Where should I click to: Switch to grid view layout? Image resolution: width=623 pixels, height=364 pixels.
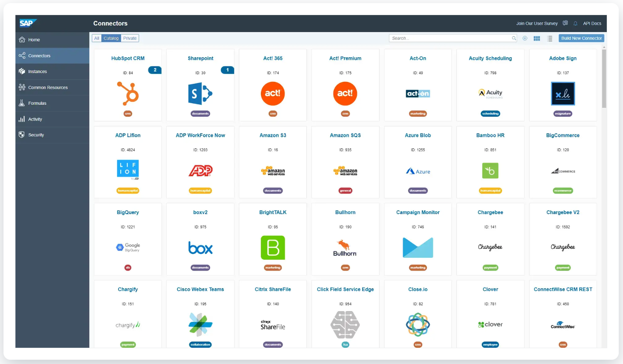pos(537,39)
